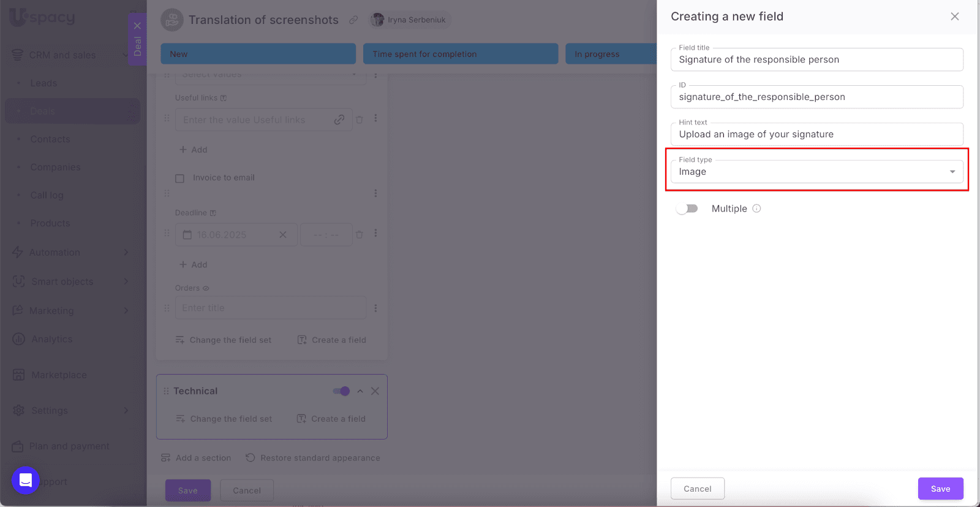The height and width of the screenshot is (507, 980).
Task: Check the Invoice to email checkbox
Action: point(179,178)
